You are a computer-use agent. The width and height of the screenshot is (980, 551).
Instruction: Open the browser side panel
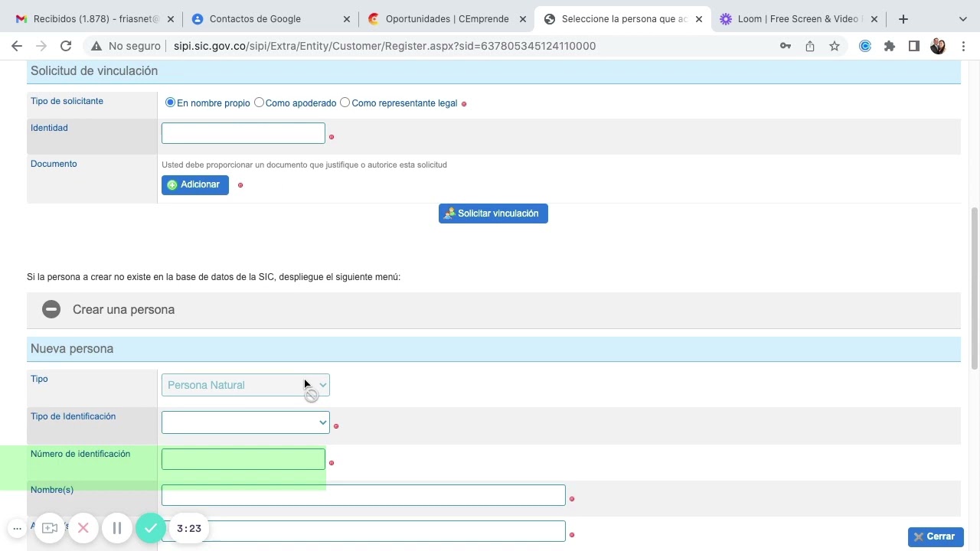click(x=914, y=46)
